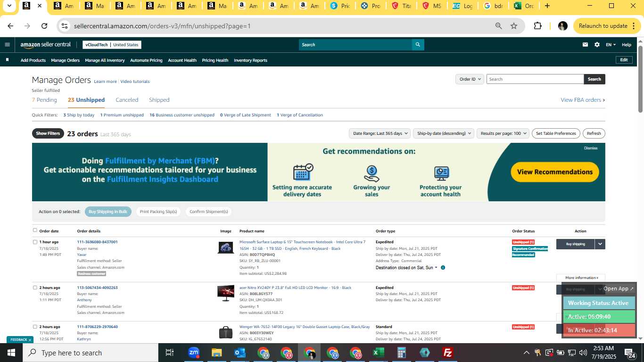The height and width of the screenshot is (362, 644).
Task: Bookmark page with the star icon
Action: click(x=514, y=26)
